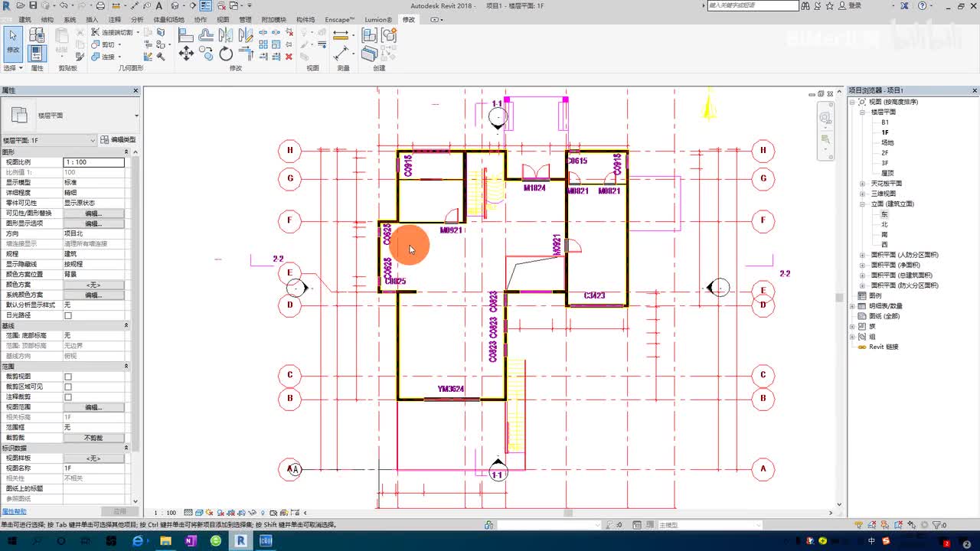Click 编辑 button for 可见性/图形替换
This screenshot has width=980, height=551.
[93, 214]
